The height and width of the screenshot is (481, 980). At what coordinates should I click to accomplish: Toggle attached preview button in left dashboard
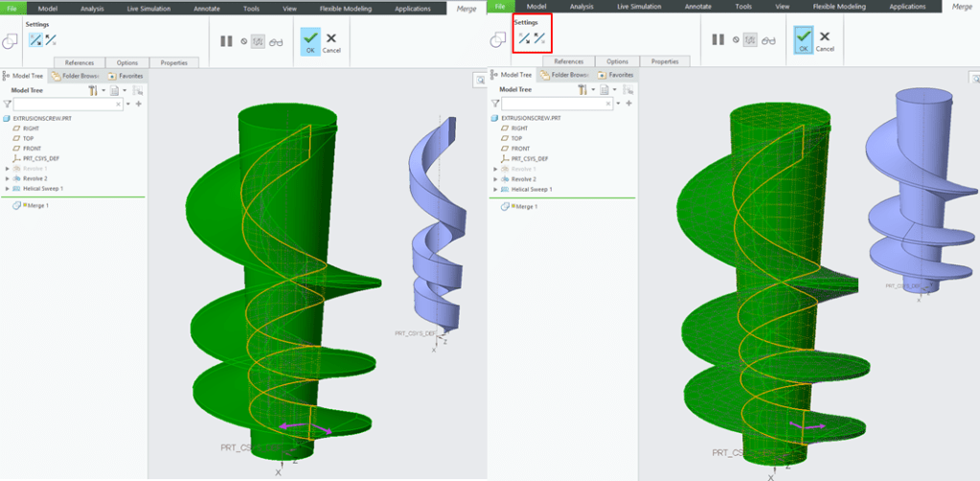pyautogui.click(x=259, y=41)
